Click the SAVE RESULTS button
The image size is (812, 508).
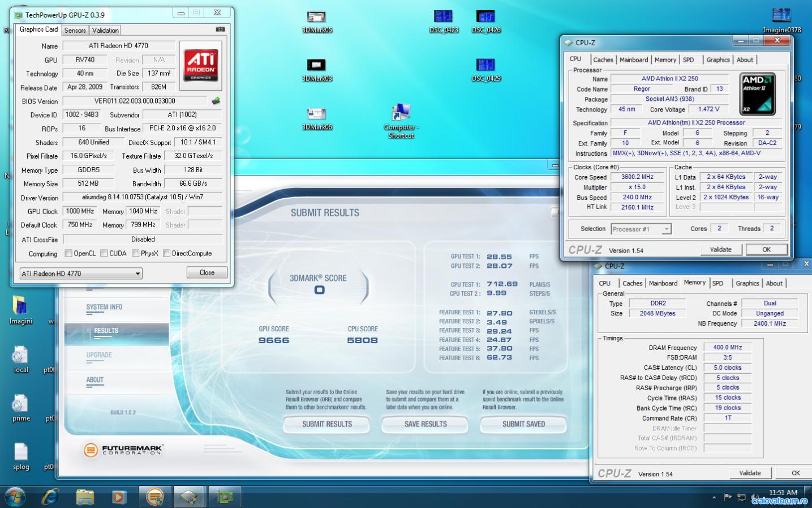click(x=426, y=424)
